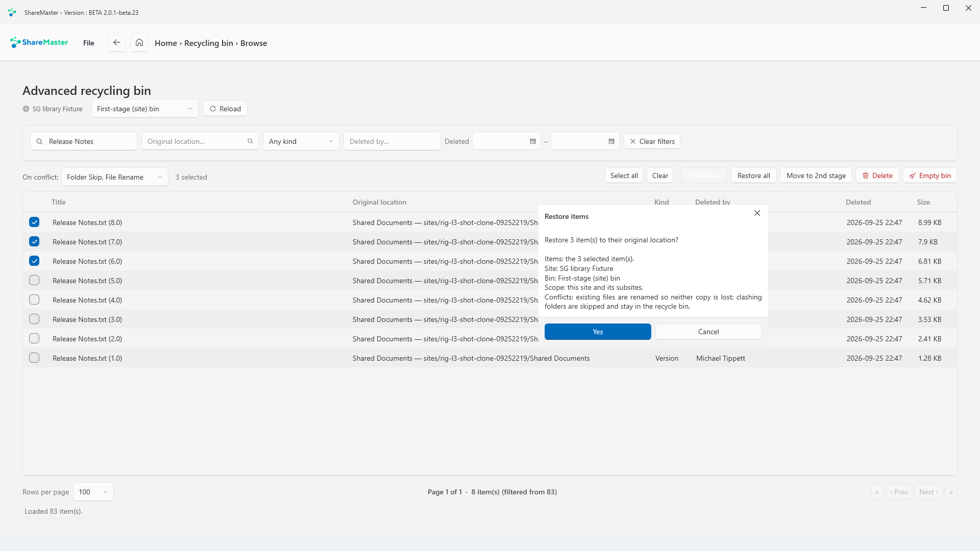Open the First-stage (site) bin dropdown

pyautogui.click(x=145, y=109)
